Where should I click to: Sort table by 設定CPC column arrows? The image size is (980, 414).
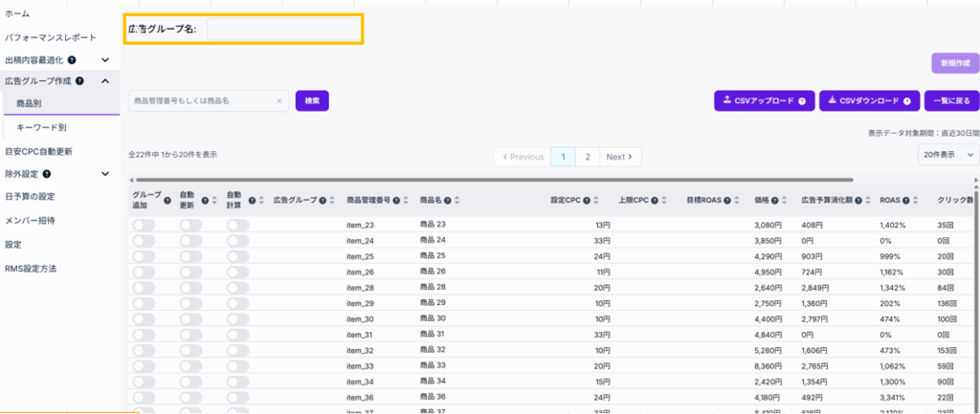pyautogui.click(x=594, y=201)
